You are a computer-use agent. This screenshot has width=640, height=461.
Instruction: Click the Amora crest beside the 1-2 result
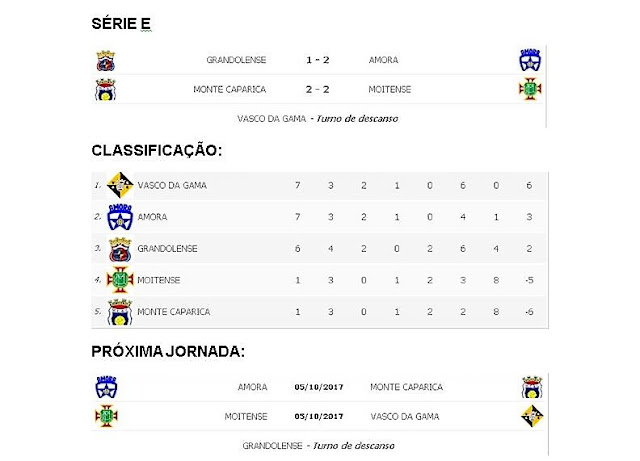pos(530,60)
